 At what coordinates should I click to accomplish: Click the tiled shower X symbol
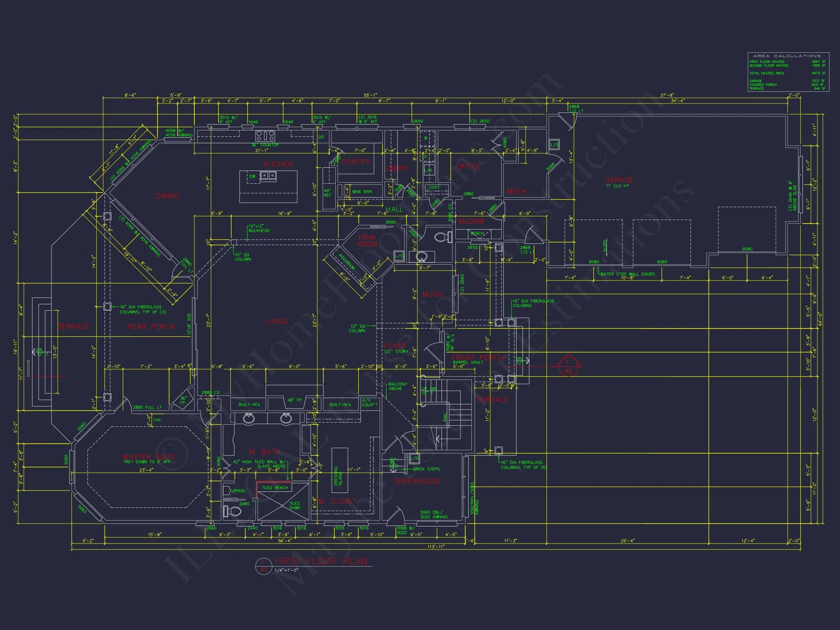[x=283, y=505]
